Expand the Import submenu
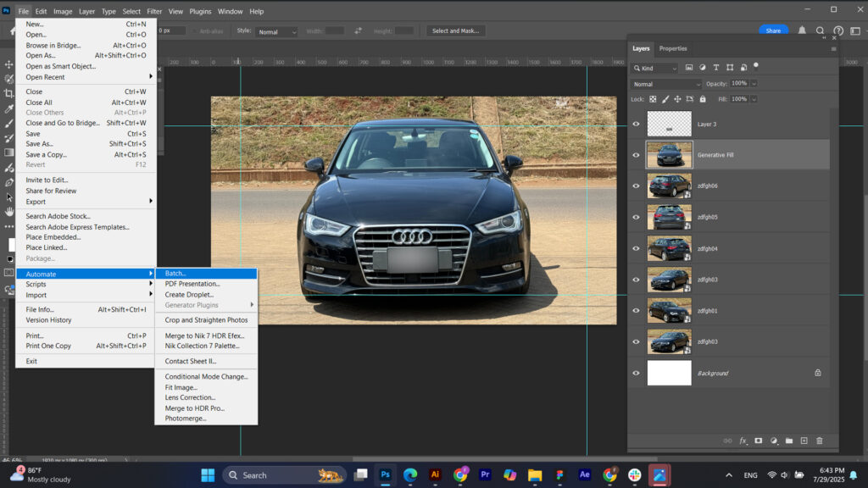This screenshot has height=488, width=868. point(86,295)
